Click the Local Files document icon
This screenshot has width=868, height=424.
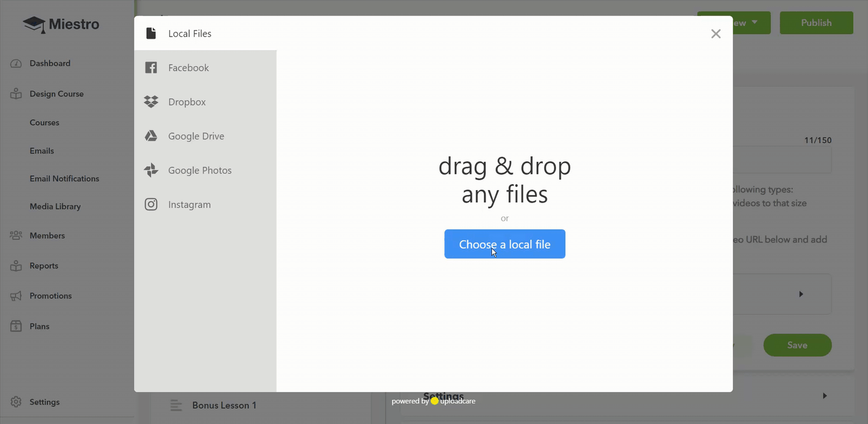click(151, 33)
